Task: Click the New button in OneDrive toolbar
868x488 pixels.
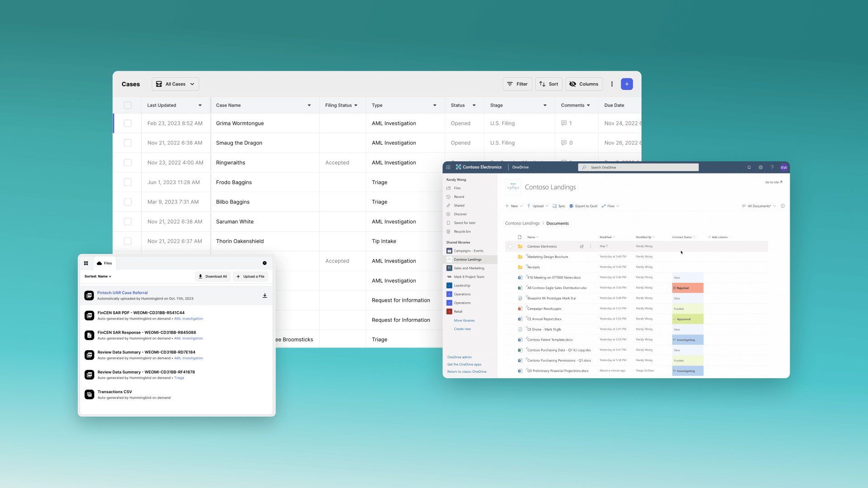Action: tap(513, 206)
